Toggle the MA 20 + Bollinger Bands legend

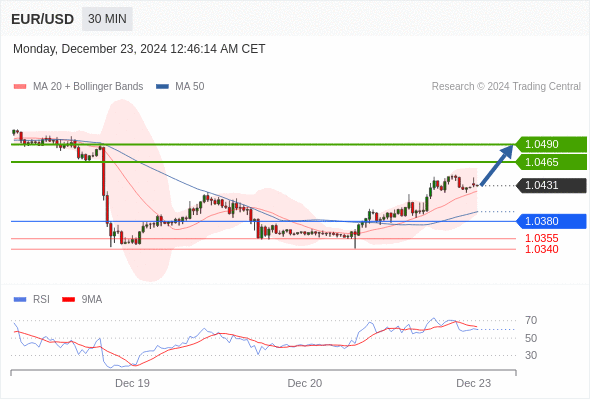88,87
